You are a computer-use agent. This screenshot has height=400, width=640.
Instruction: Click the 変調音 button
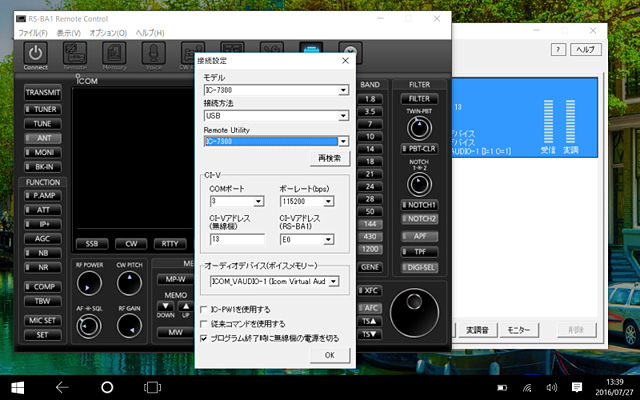(x=478, y=330)
